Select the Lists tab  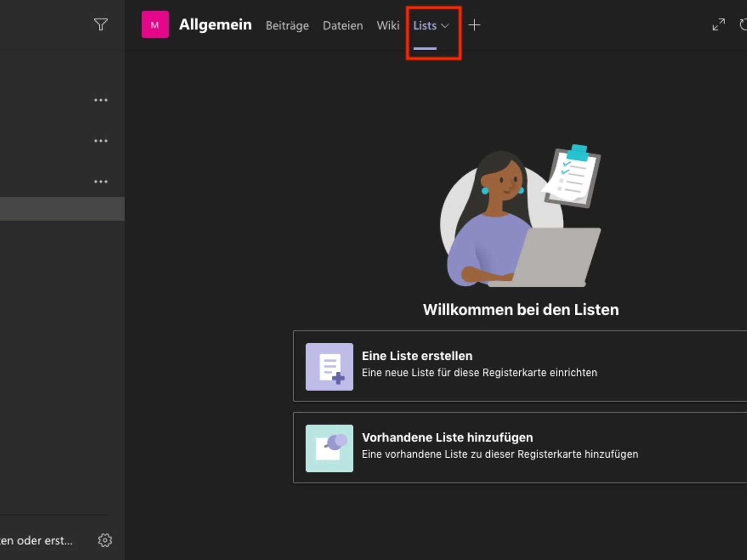(x=424, y=26)
